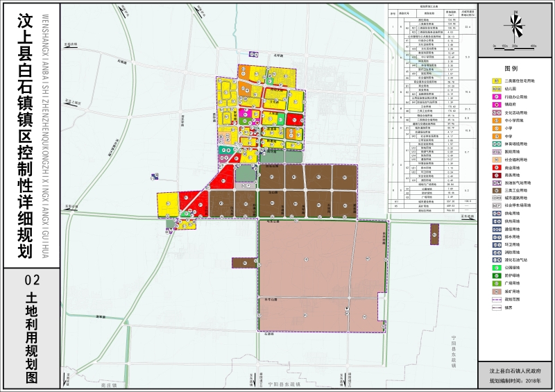The width and height of the screenshot is (555, 392).
Task: Click the teal sports facility legend icon
Action: (496, 144)
